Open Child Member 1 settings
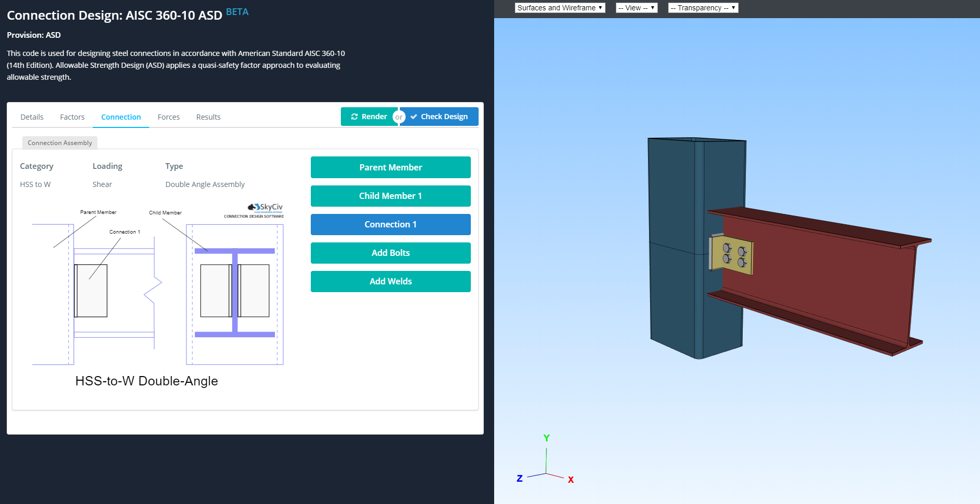980x504 pixels. pos(391,196)
